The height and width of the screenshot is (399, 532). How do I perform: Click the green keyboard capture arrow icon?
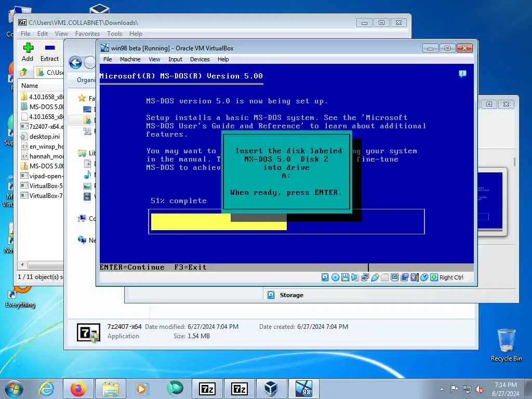[x=434, y=277]
